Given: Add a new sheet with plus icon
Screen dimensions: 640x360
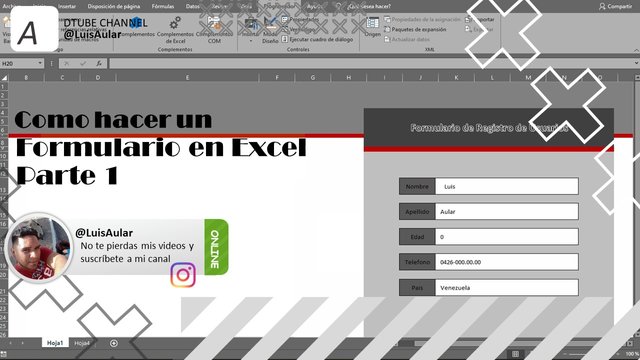Looking at the screenshot, I should (114, 343).
